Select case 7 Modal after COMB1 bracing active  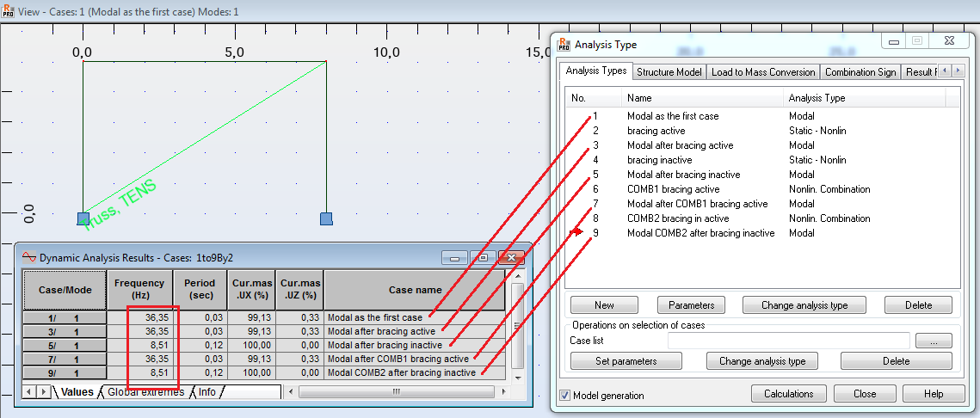(761, 204)
